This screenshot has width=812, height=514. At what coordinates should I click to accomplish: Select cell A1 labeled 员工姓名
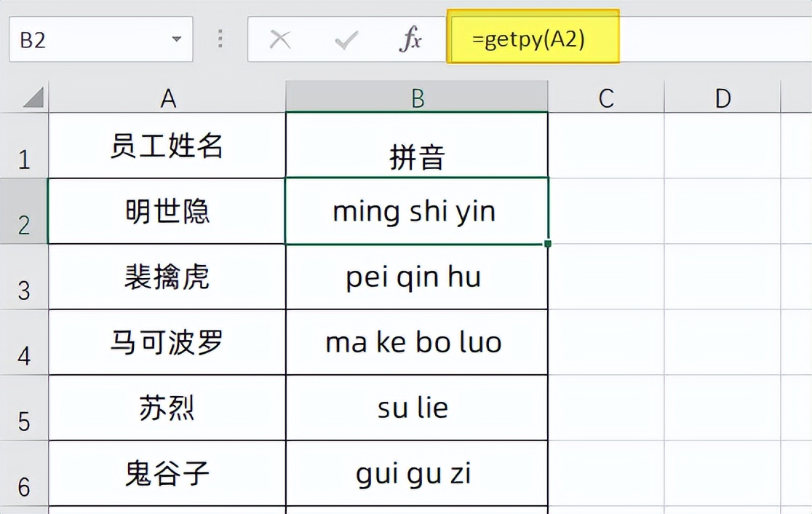pos(168,145)
